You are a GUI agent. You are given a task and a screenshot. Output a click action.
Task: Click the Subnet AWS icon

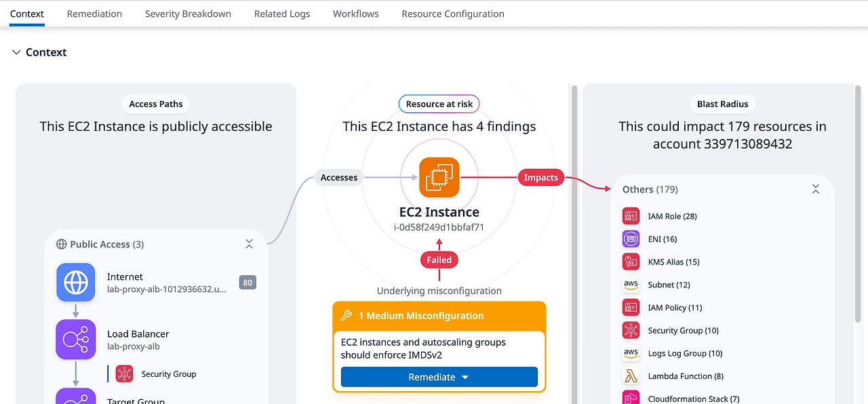tap(631, 285)
